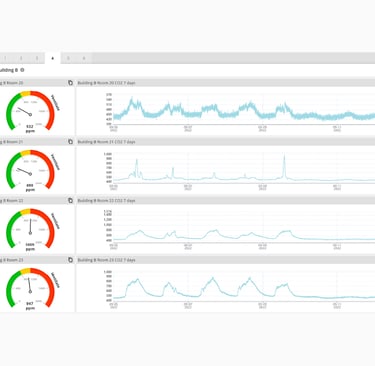
Task: Click the copy icon on Room 23 gauge panel
Action: coord(70,260)
